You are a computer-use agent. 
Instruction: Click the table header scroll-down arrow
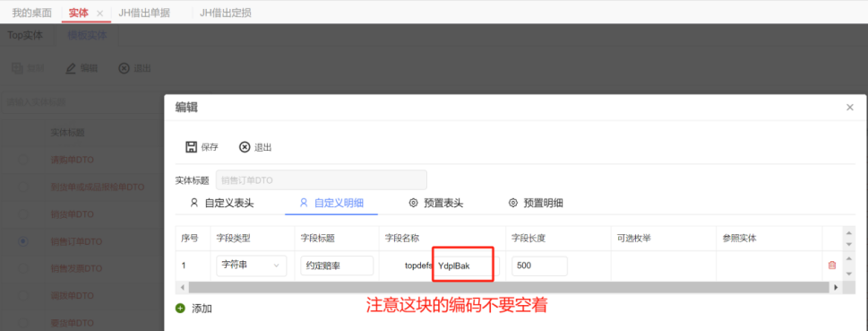point(848,244)
